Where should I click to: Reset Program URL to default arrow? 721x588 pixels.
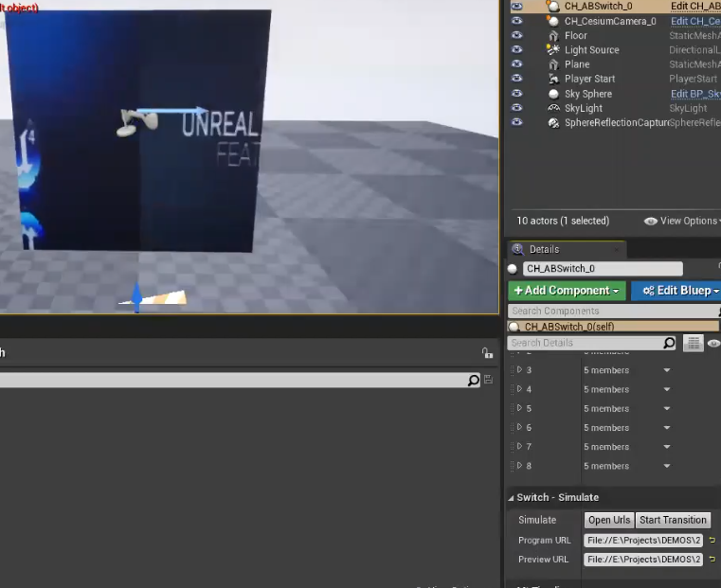(712, 541)
